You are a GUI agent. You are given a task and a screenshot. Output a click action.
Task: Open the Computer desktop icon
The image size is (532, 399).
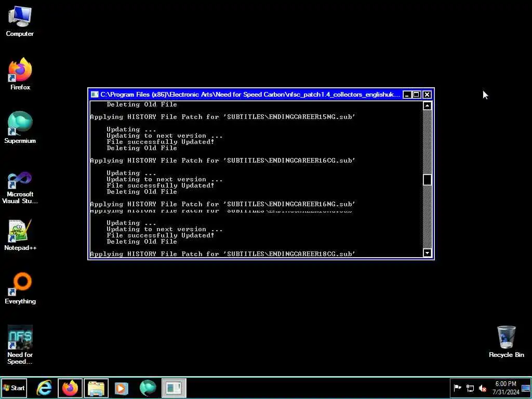pyautogui.click(x=20, y=21)
